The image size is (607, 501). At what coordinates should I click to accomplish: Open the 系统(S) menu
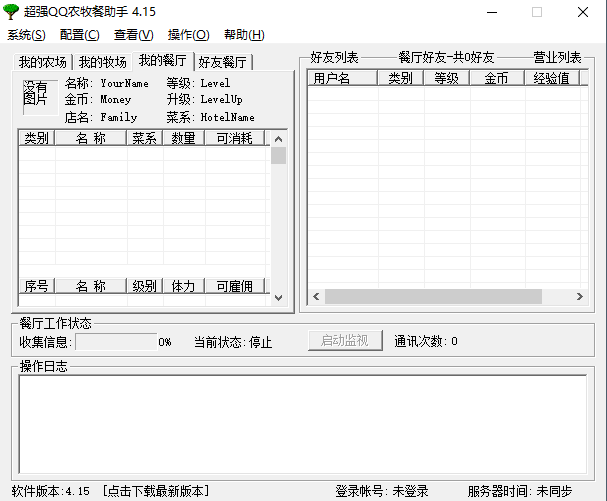(x=26, y=35)
